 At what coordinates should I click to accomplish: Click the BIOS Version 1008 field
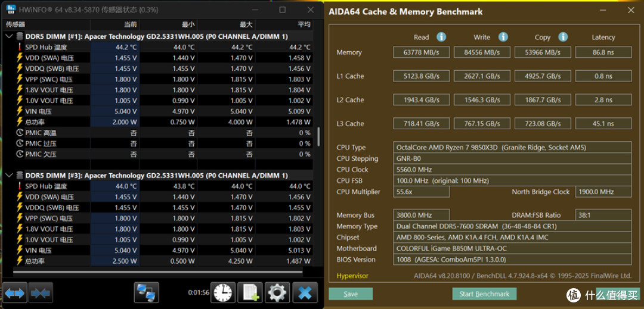click(x=512, y=259)
